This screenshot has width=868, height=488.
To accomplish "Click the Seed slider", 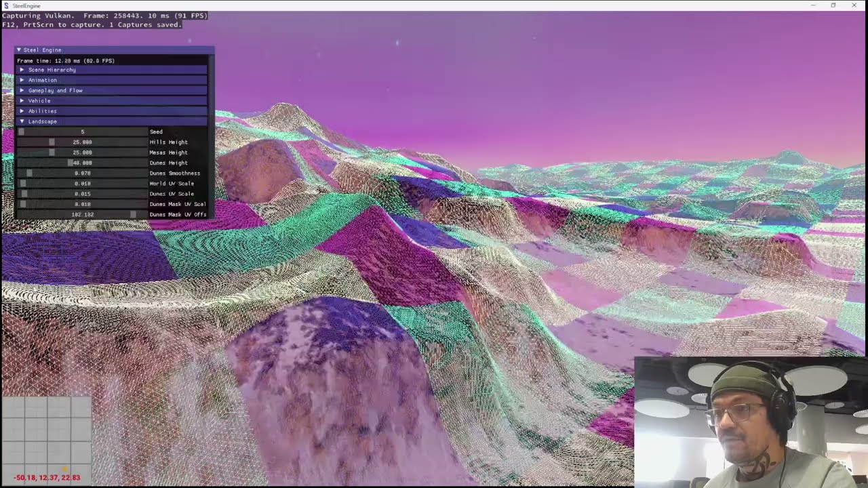I will [x=82, y=131].
